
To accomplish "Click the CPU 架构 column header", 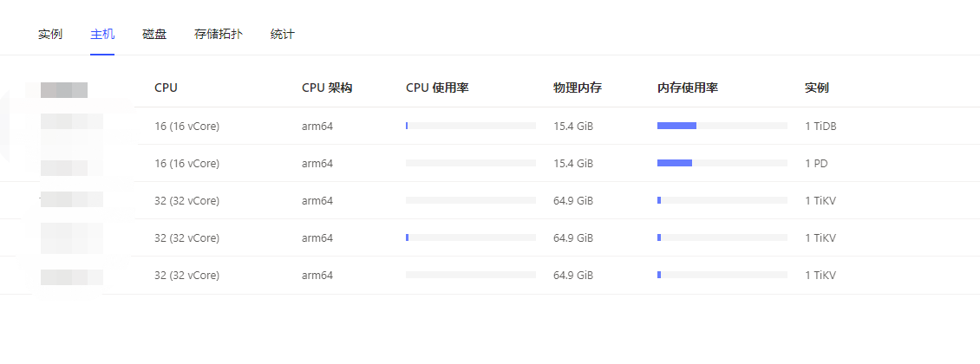I will coord(327,88).
